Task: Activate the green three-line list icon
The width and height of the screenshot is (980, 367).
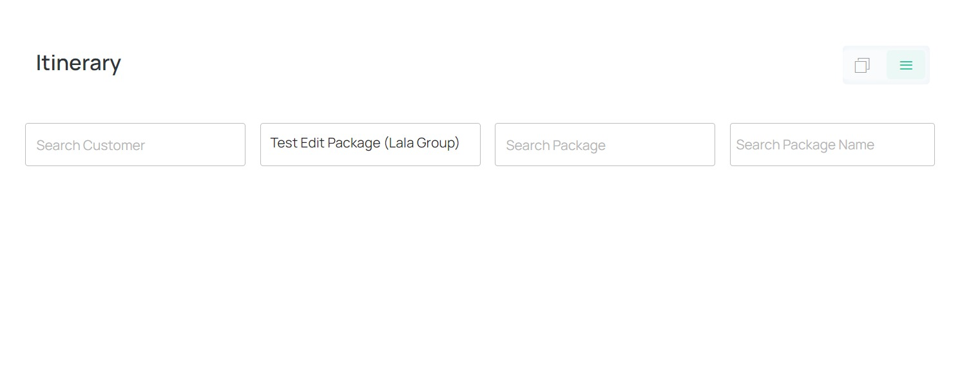Action: click(x=906, y=65)
